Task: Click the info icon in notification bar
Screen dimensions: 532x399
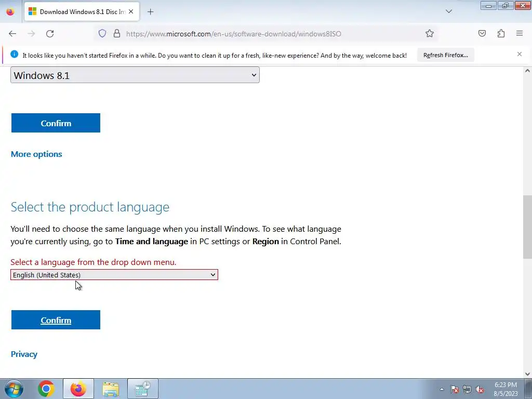Action: pyautogui.click(x=14, y=54)
